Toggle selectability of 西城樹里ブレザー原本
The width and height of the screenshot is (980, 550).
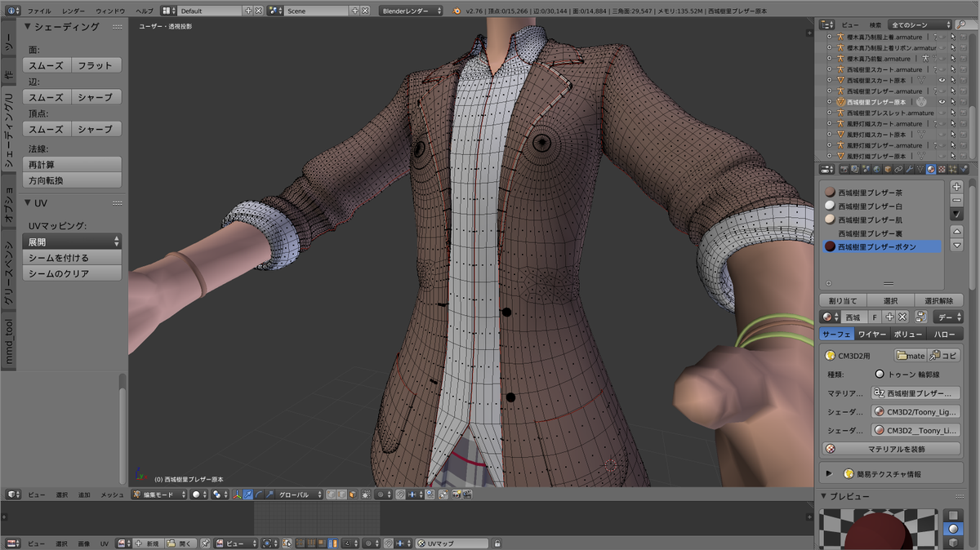pos(953,102)
